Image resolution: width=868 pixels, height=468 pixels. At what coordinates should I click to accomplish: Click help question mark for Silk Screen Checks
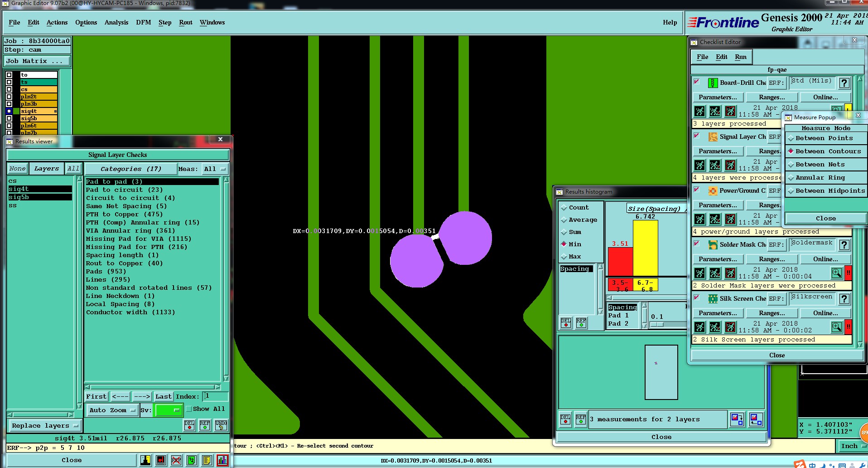click(x=844, y=299)
